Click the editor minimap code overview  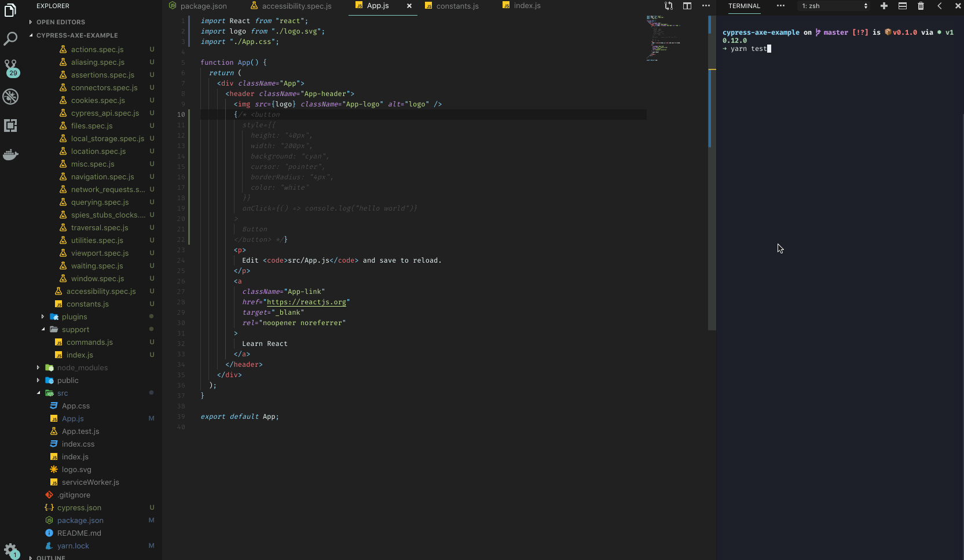click(x=664, y=38)
